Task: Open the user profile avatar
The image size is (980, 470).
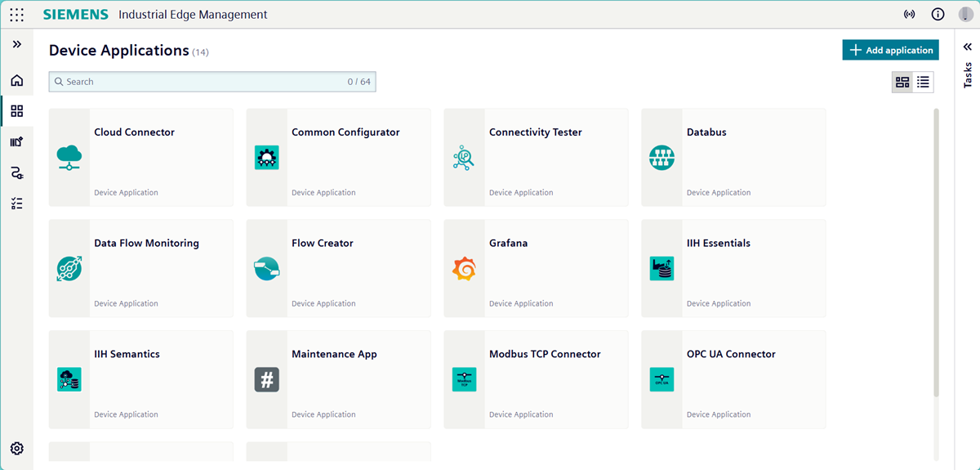Action: [x=965, y=15]
